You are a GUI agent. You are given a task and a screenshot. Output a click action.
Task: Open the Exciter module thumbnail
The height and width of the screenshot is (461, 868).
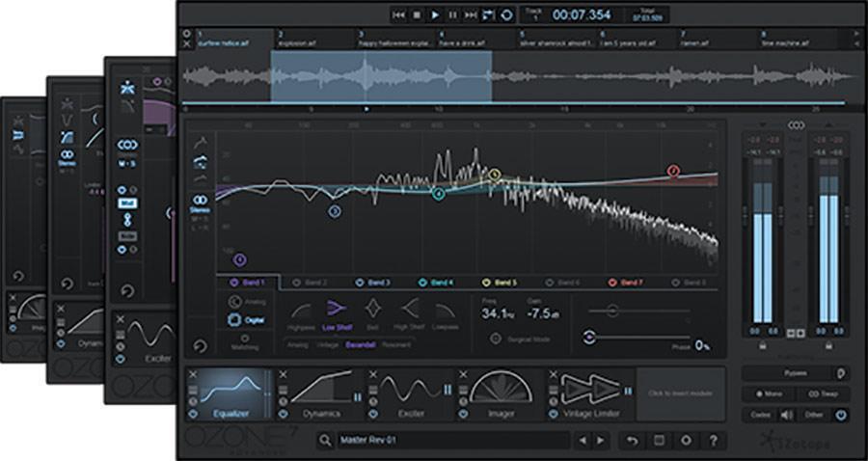tap(411, 393)
